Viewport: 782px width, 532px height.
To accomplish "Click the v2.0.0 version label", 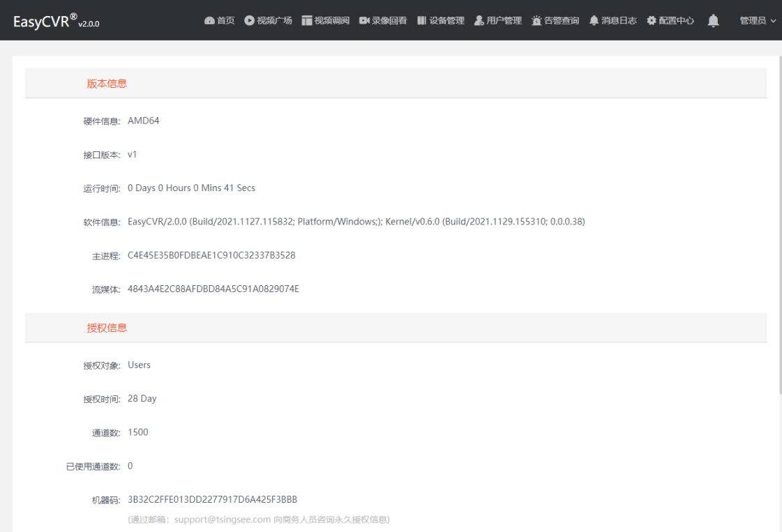I will tap(89, 24).
